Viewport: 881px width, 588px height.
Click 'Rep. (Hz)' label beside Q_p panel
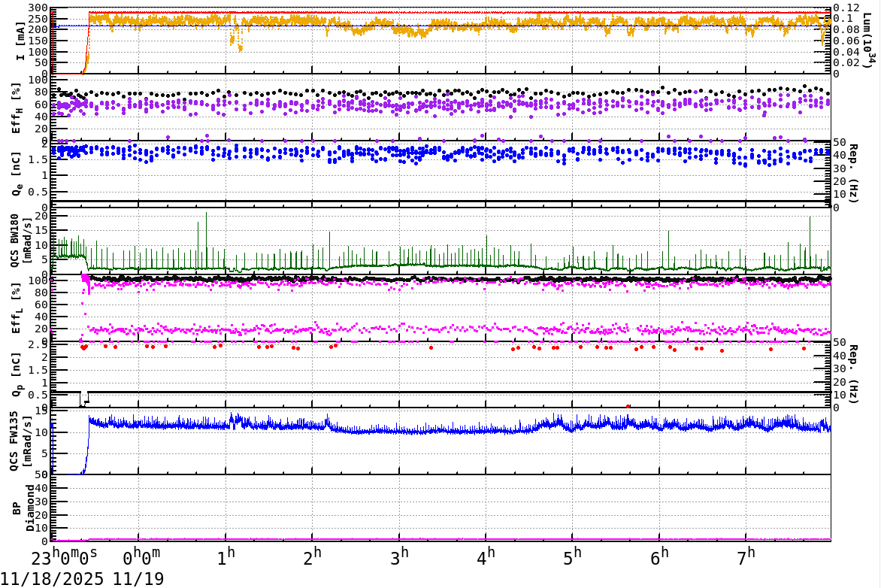pyautogui.click(x=853, y=374)
